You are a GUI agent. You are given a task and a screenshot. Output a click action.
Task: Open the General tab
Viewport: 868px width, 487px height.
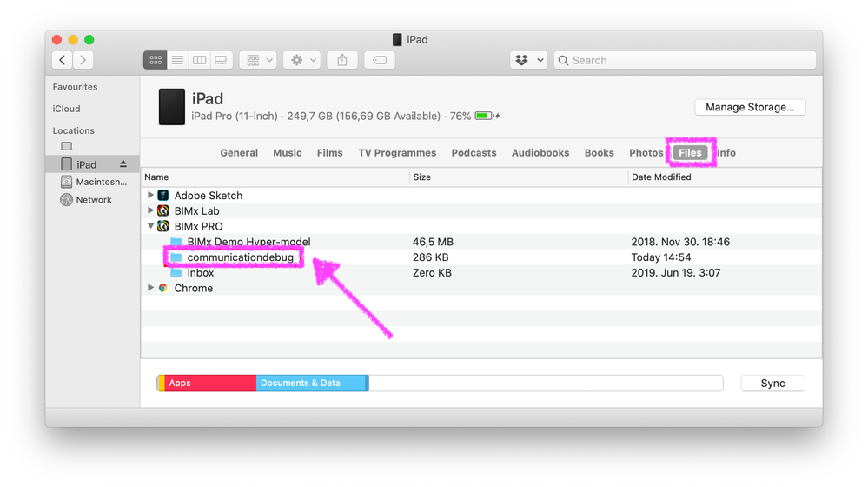tap(239, 153)
